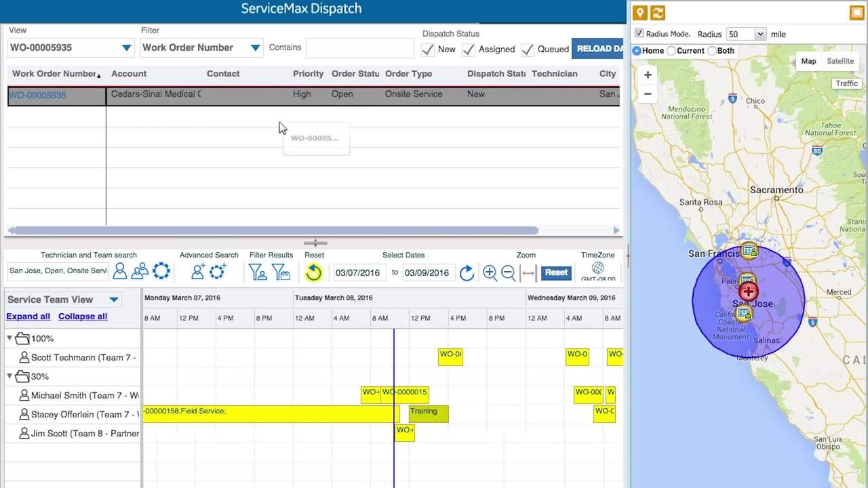Select the yellow Training event block
Screen dimensions: 868x488
click(428, 413)
